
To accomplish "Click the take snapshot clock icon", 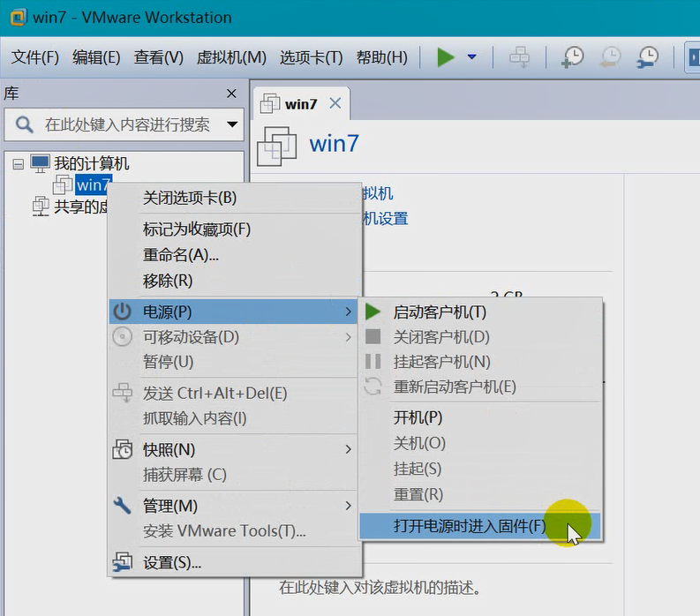I will (572, 57).
